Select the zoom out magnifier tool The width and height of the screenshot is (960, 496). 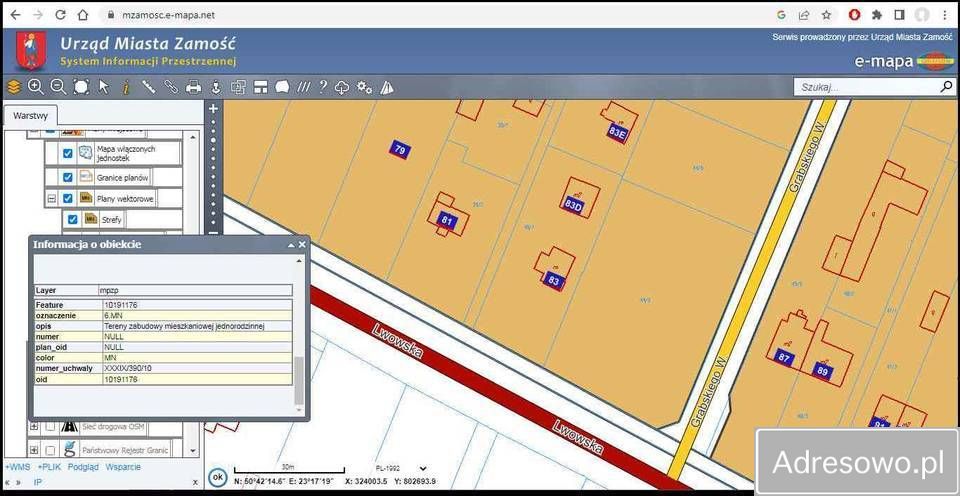(x=58, y=88)
